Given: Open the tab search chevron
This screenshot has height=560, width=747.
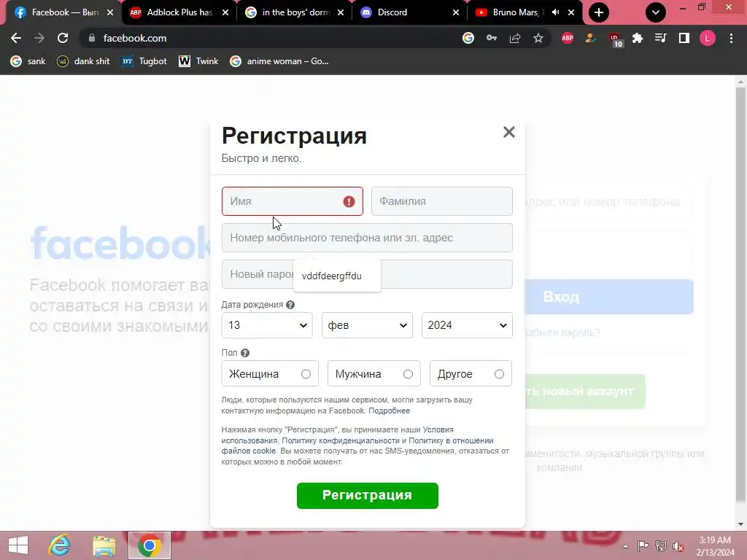Looking at the screenshot, I should tap(656, 12).
